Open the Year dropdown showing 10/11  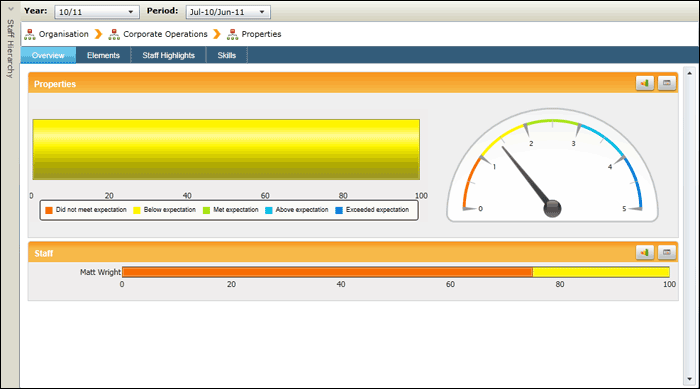97,12
